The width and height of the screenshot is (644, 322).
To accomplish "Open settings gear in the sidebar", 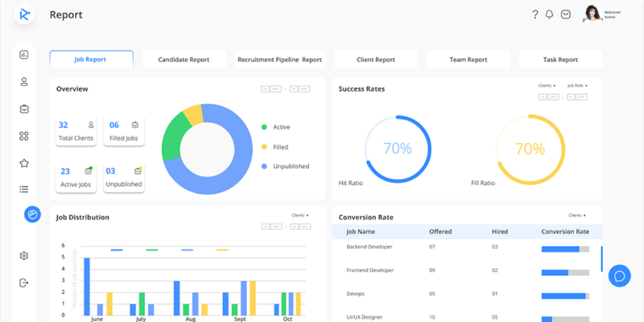I will click(x=24, y=256).
